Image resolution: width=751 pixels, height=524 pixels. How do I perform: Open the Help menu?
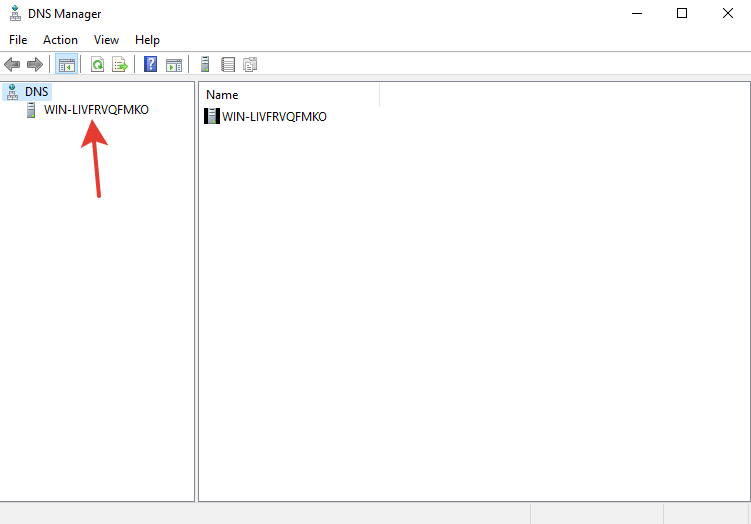coord(147,40)
